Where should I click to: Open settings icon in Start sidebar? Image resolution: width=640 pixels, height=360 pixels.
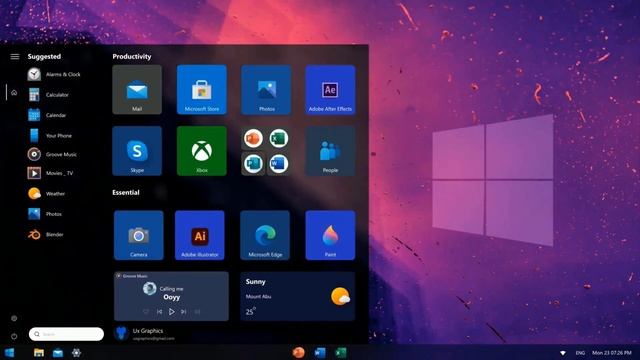point(14,318)
